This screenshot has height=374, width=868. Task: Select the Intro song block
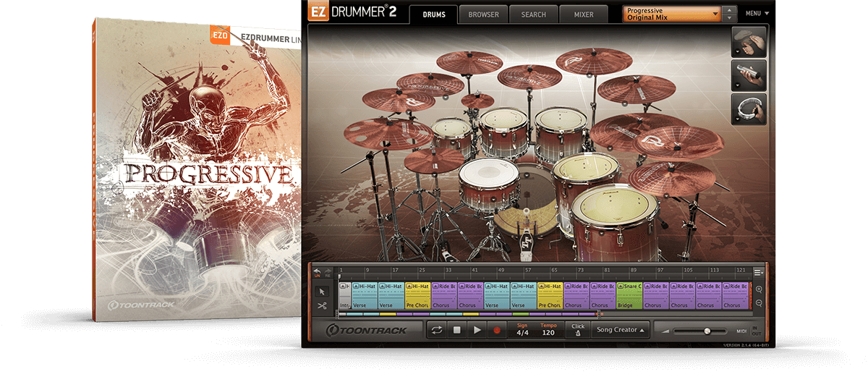[344, 296]
